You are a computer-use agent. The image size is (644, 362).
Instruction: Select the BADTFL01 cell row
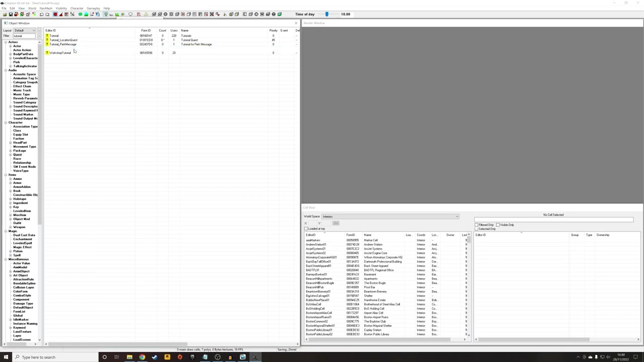point(385,270)
